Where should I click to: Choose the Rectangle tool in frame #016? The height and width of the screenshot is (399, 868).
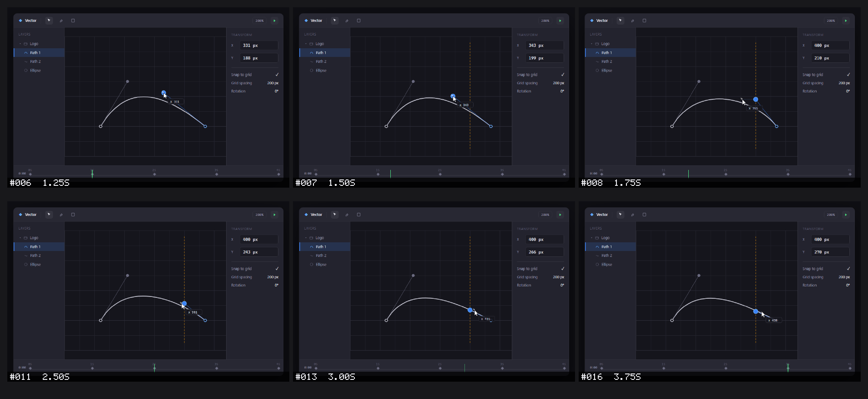(x=644, y=215)
